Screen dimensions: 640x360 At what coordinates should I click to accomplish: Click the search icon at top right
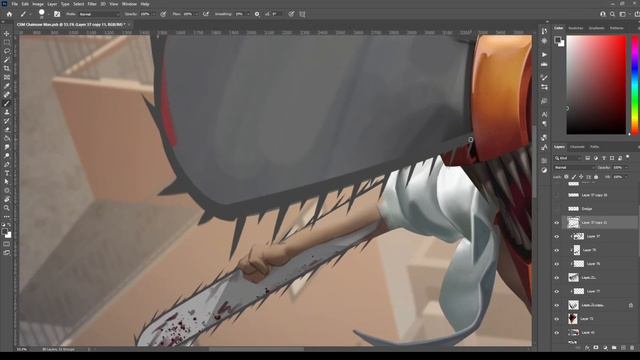[x=612, y=14]
